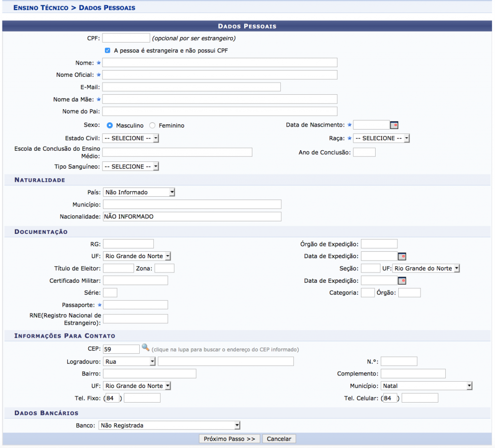Expand the Tipo Sanguíneo dropdown
495x448 pixels.
pyautogui.click(x=131, y=166)
